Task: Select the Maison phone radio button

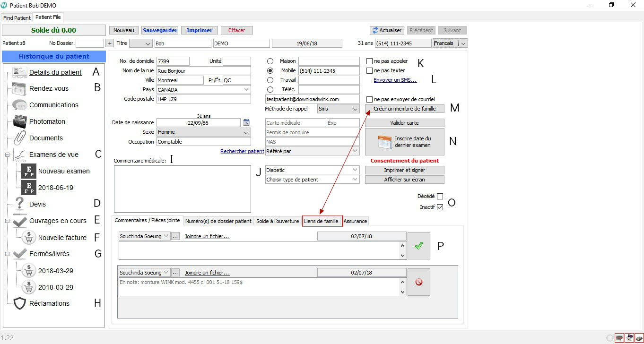Action: coord(270,61)
